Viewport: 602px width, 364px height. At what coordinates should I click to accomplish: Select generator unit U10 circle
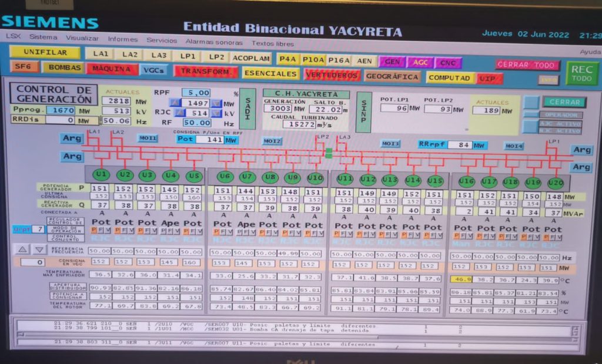click(x=315, y=177)
